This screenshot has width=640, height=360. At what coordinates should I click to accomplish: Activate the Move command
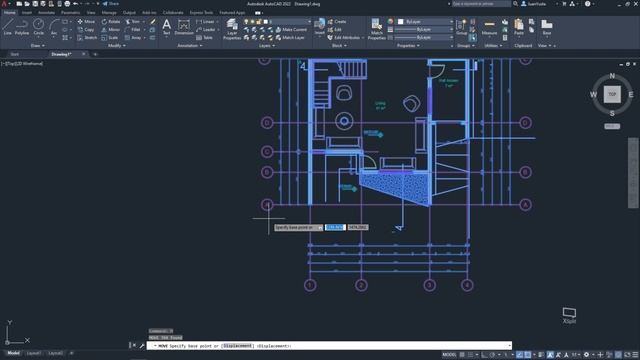point(86,22)
